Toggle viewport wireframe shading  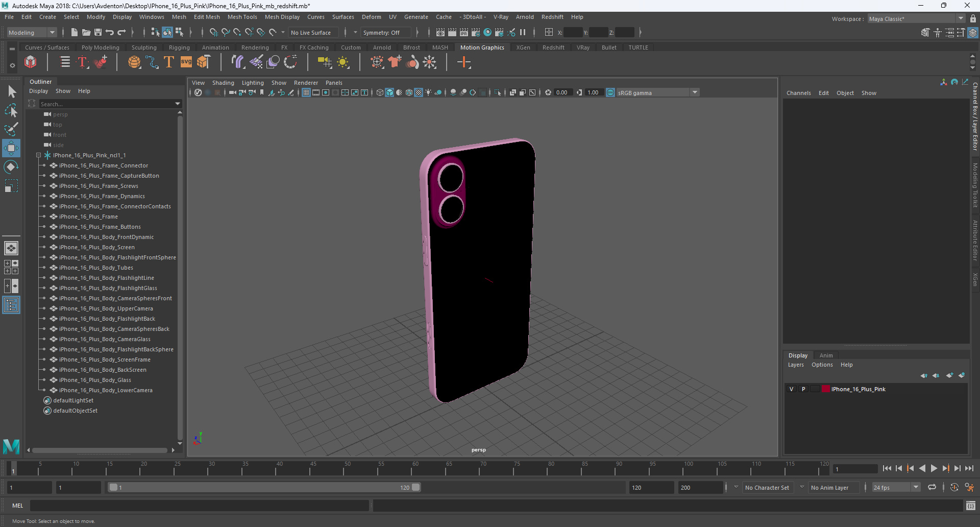point(380,92)
